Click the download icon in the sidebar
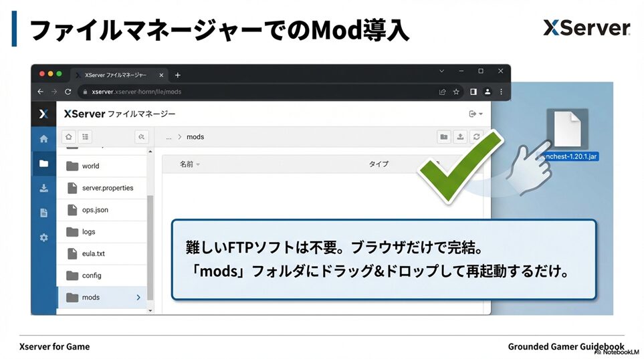Screen dimensions: 644x359 (43, 188)
